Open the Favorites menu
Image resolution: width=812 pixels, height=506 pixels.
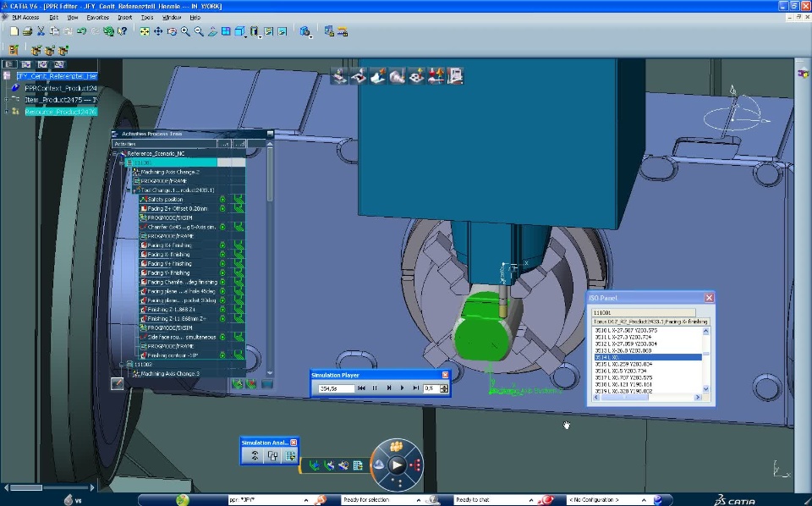[98, 17]
